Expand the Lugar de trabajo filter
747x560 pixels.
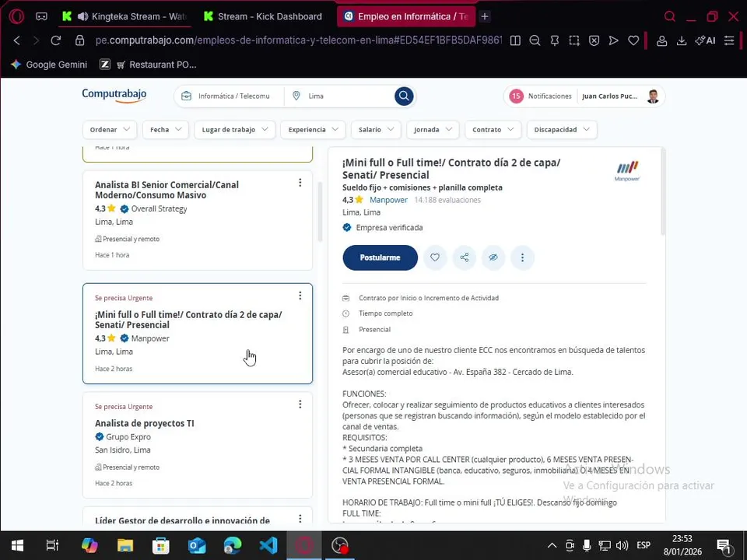pos(234,130)
